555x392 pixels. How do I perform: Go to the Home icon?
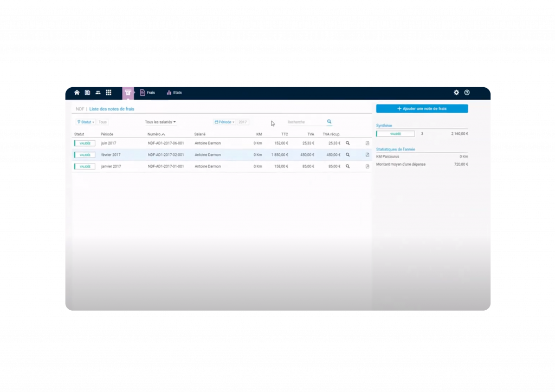point(77,93)
